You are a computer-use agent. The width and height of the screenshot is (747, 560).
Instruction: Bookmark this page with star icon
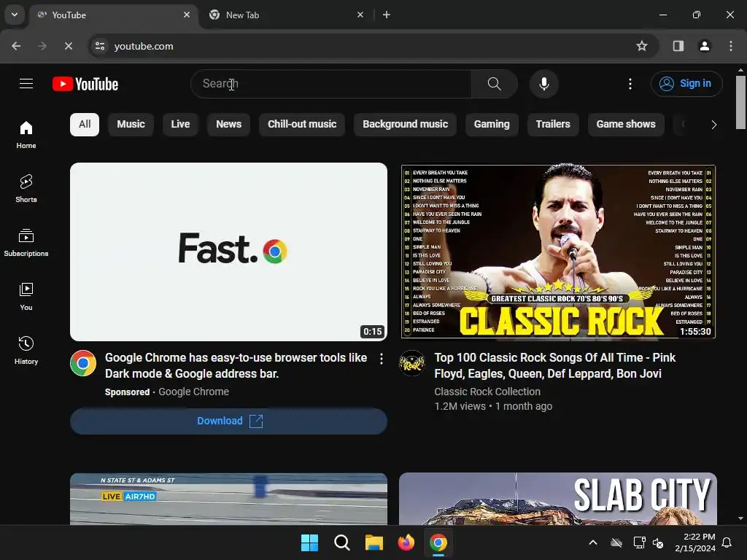pyautogui.click(x=642, y=46)
